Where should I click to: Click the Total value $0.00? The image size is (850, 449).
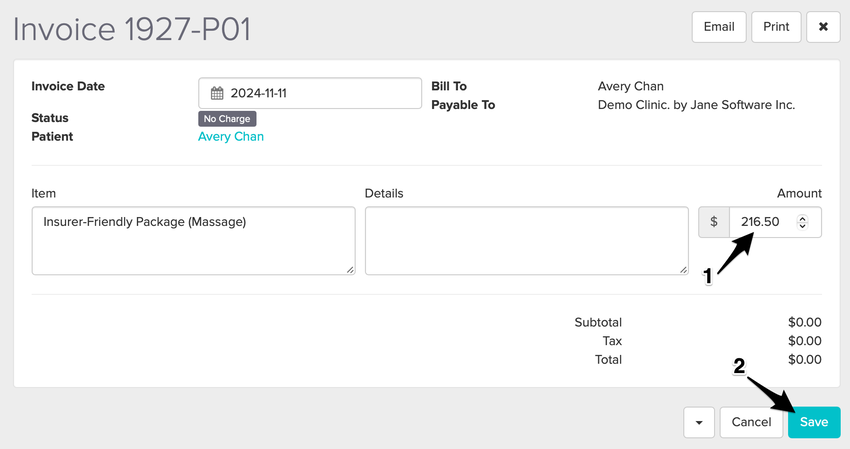pyautogui.click(x=804, y=359)
